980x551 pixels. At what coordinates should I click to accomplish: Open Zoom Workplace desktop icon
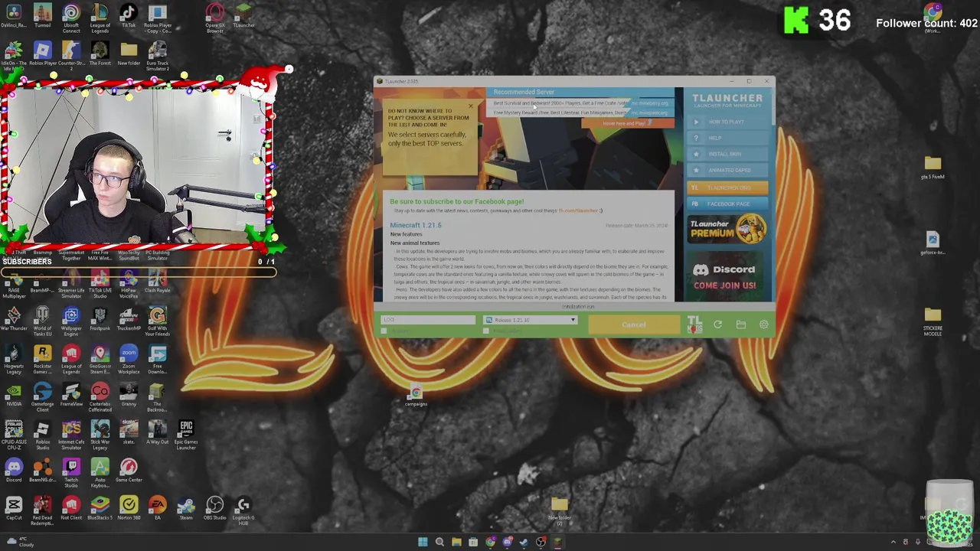[x=129, y=359]
